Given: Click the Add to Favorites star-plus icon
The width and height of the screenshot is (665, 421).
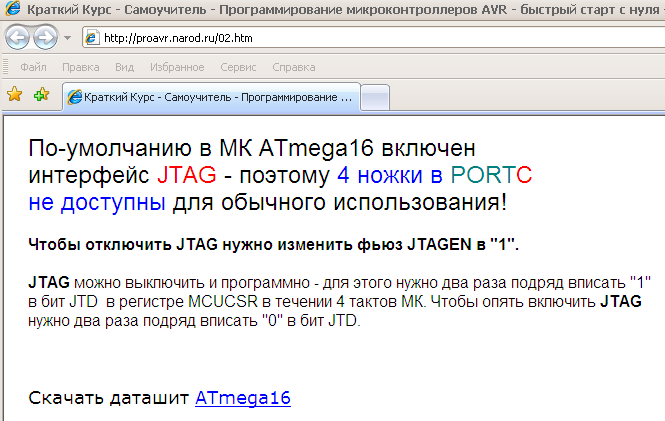Looking at the screenshot, I should [42, 94].
